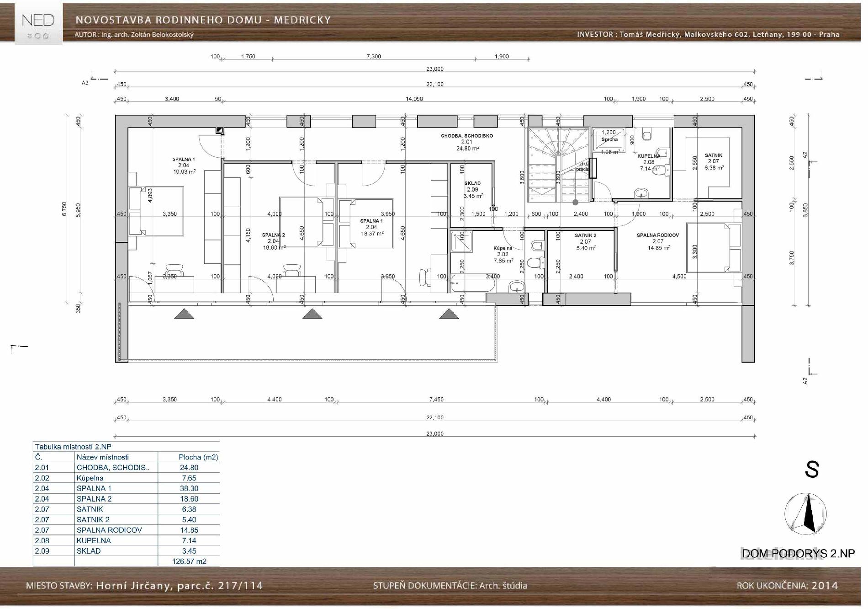868x609 pixels.
Task: Click the total 126.57 m2 table cell
Action: click(189, 561)
